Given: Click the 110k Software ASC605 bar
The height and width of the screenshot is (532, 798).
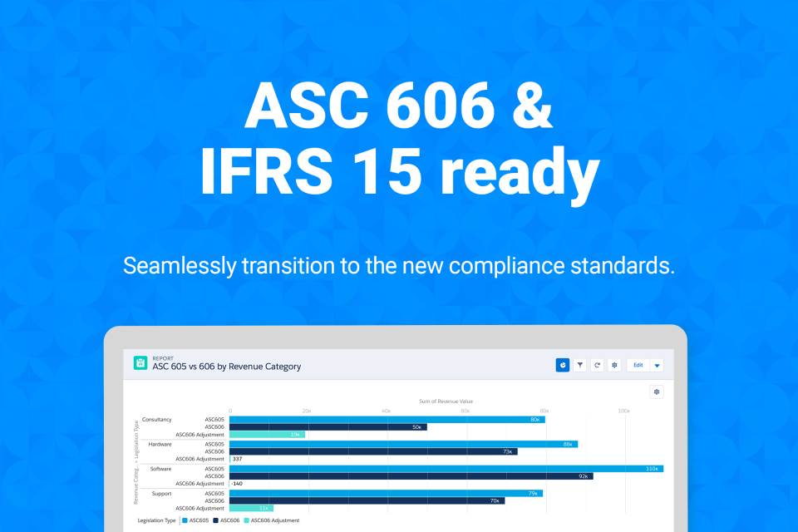Looking at the screenshot, I should [x=441, y=468].
